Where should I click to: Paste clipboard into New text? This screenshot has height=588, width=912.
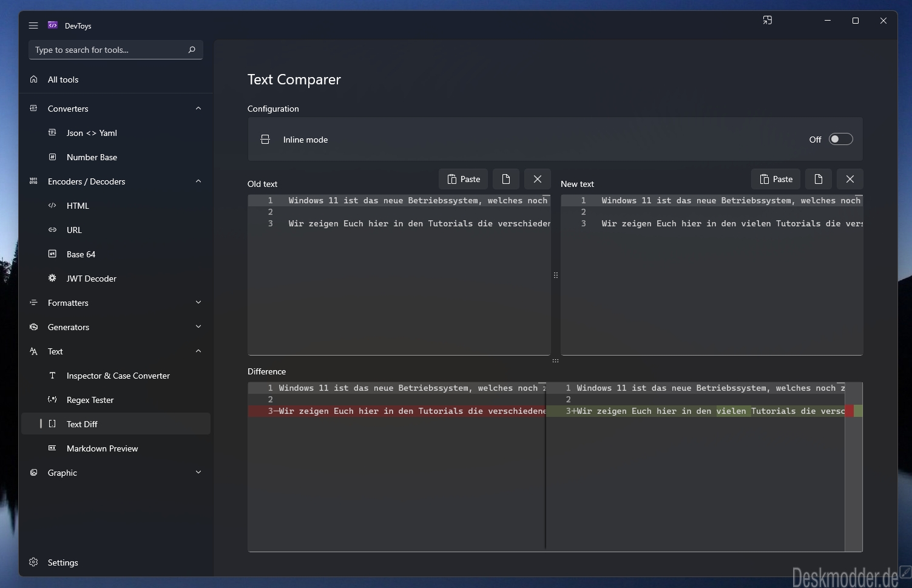pyautogui.click(x=776, y=179)
